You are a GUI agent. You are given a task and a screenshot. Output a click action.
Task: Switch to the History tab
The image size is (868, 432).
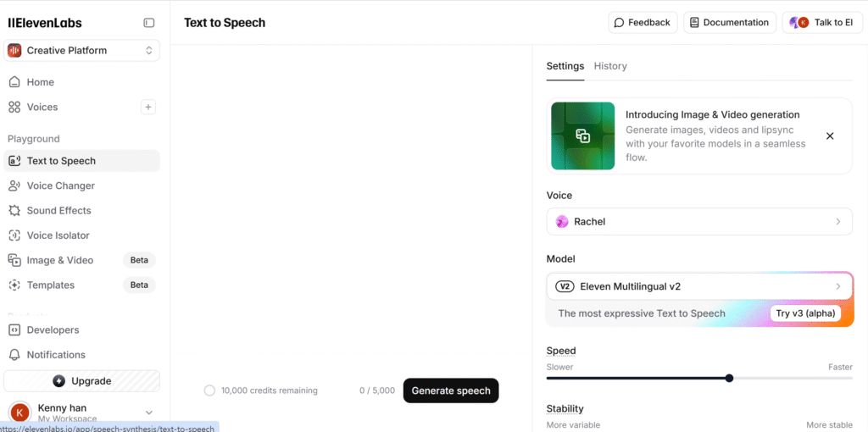tap(610, 66)
